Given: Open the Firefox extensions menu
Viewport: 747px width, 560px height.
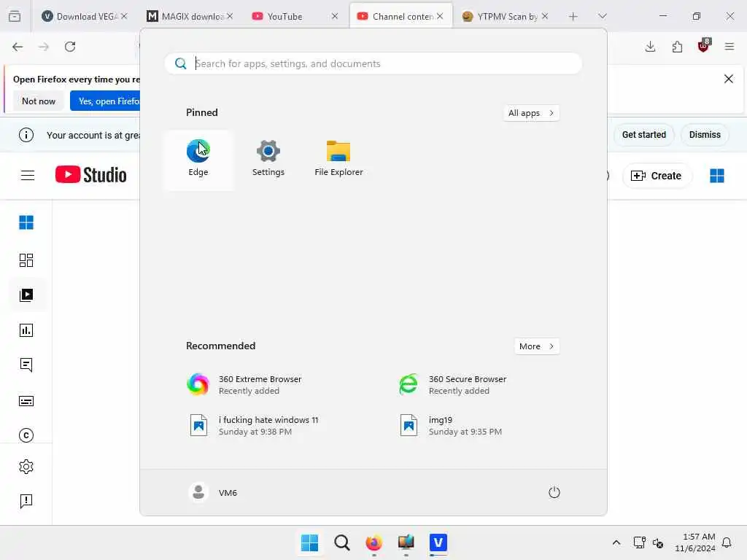Looking at the screenshot, I should (677, 47).
